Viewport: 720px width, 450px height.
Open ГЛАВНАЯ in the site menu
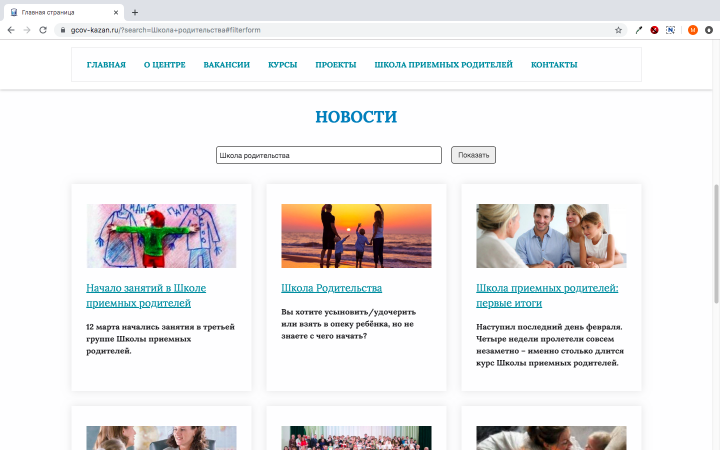click(106, 65)
